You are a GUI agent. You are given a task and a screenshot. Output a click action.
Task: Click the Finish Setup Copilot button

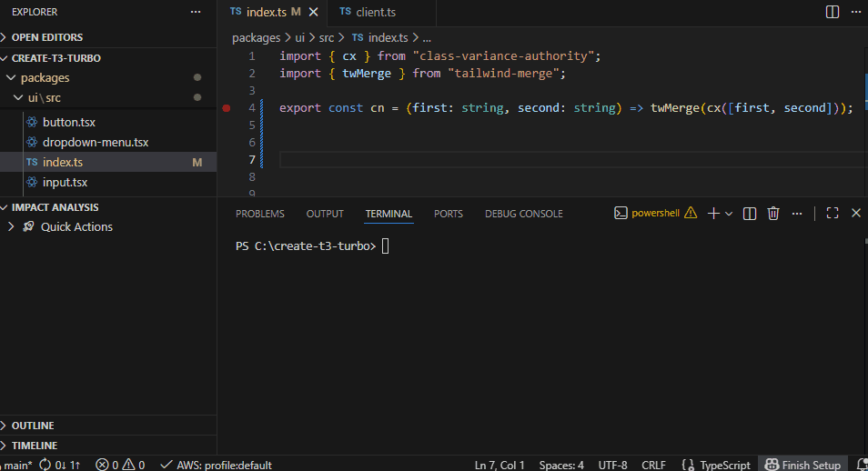click(x=802, y=465)
